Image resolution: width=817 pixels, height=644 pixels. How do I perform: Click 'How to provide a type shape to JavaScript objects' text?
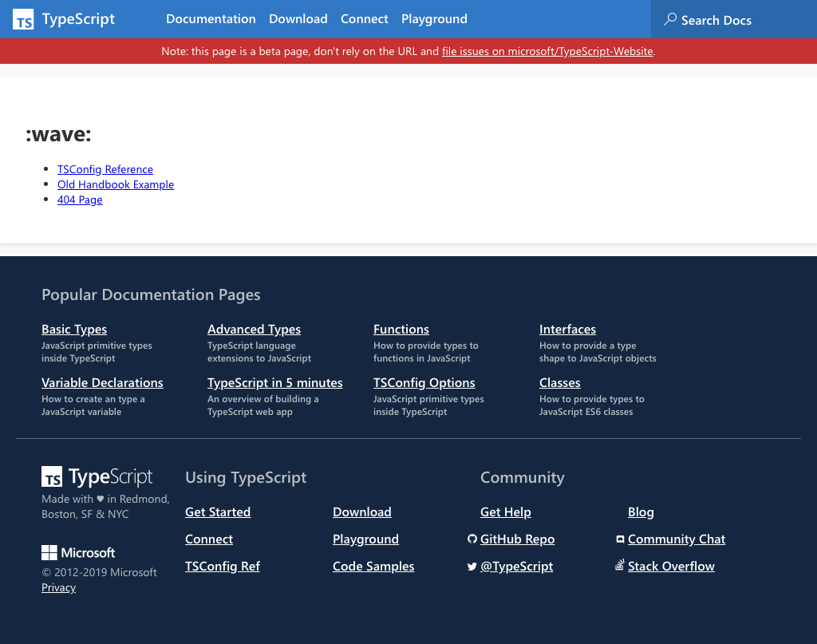(598, 352)
